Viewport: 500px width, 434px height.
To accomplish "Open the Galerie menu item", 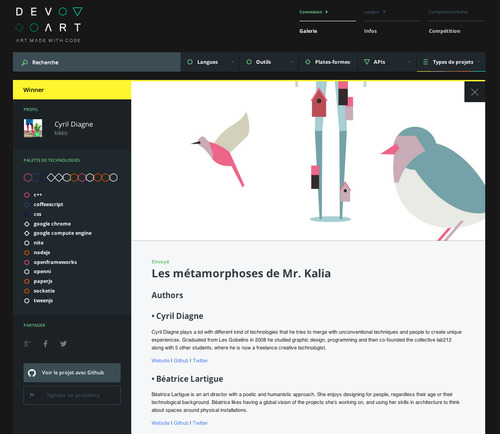I will click(308, 31).
